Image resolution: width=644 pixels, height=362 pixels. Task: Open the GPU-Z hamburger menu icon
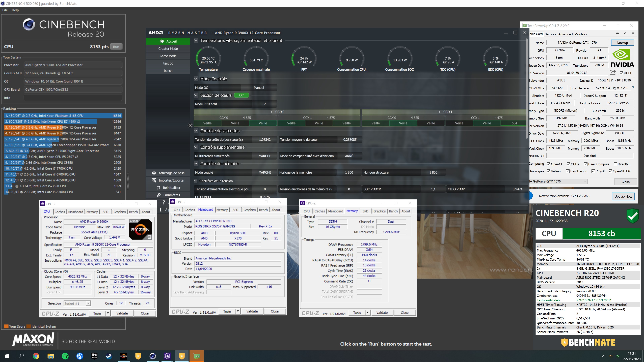point(633,34)
